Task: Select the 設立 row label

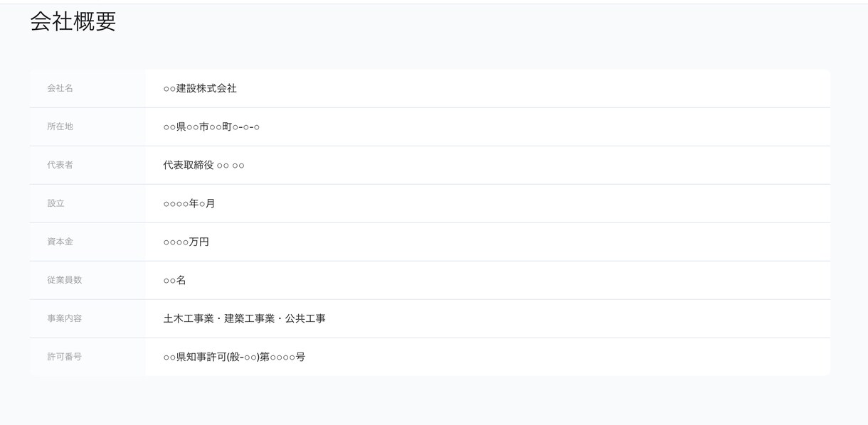Action: coord(56,203)
